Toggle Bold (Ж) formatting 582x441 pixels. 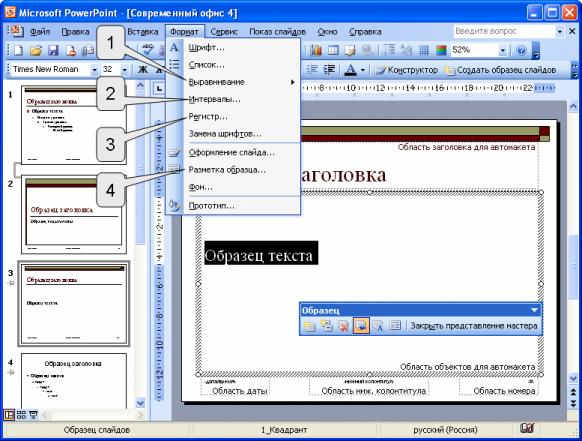143,69
